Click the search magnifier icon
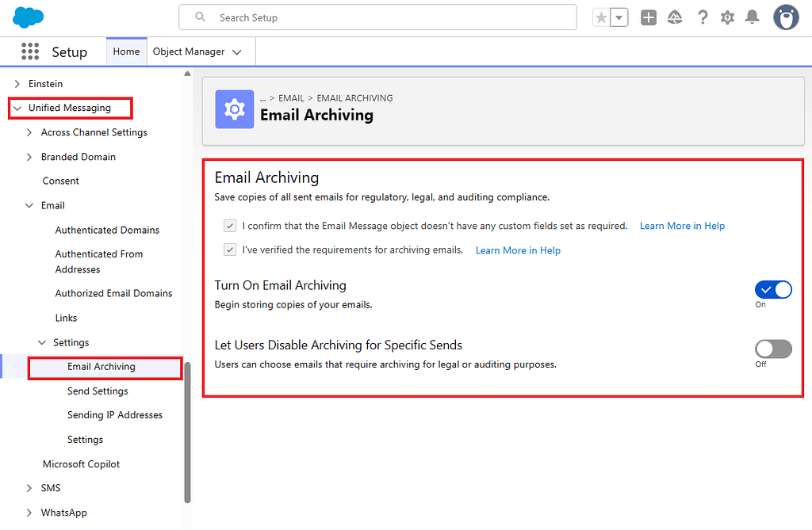 click(x=200, y=17)
